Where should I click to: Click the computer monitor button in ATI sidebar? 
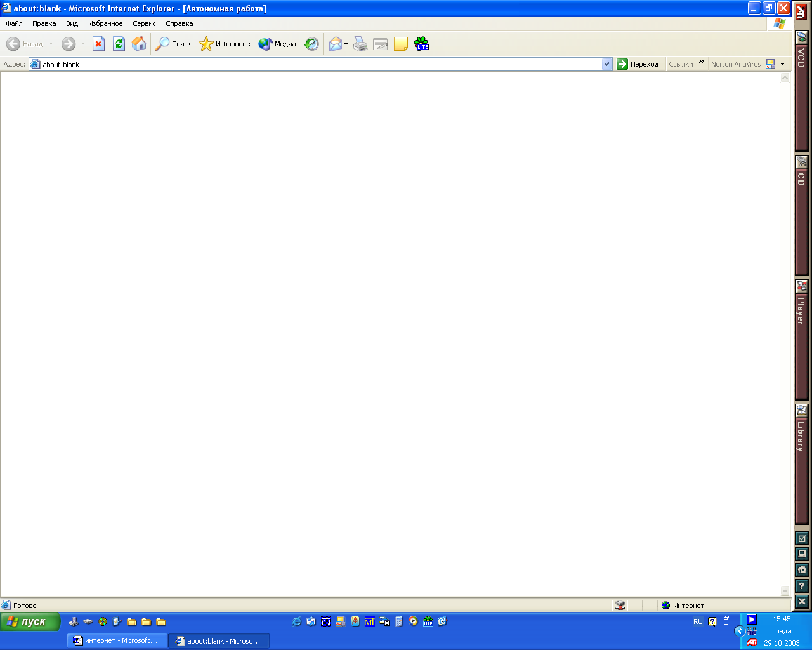802,554
